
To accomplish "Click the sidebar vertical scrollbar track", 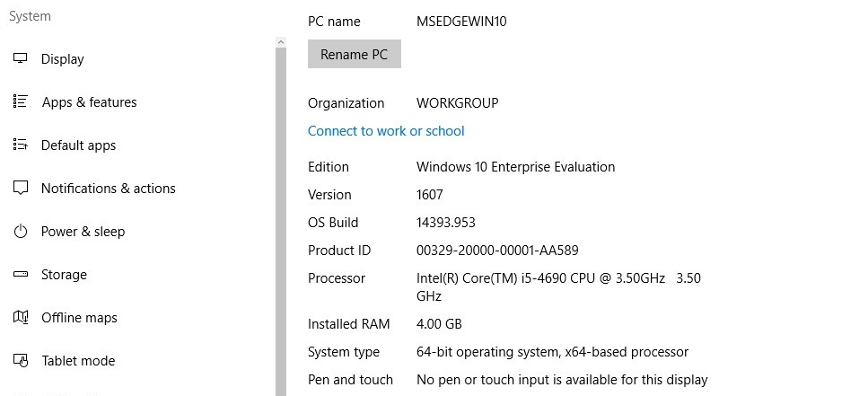I will point(281,222).
